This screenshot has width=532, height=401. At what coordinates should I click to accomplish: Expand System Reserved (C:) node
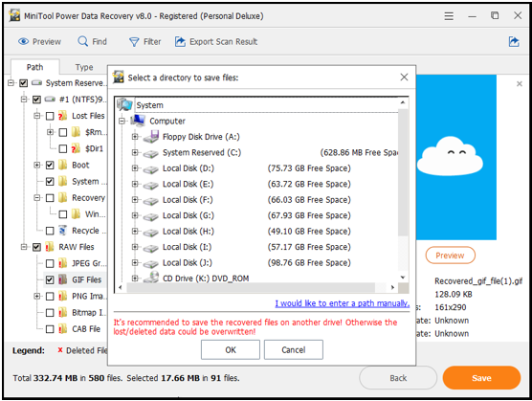click(x=135, y=152)
